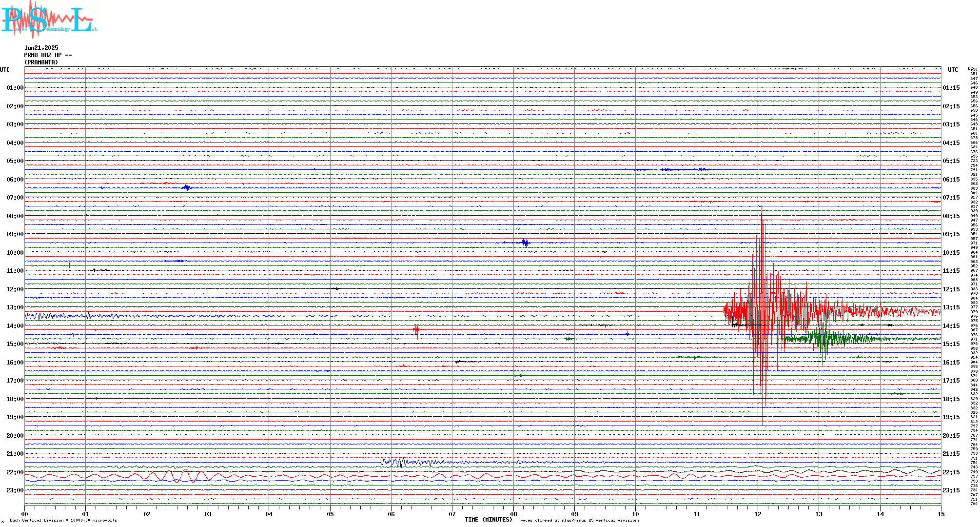Image resolution: width=980 pixels, height=527 pixels.
Task: Click the station label 'PRMD HHZ HP --'
Action: (48, 55)
